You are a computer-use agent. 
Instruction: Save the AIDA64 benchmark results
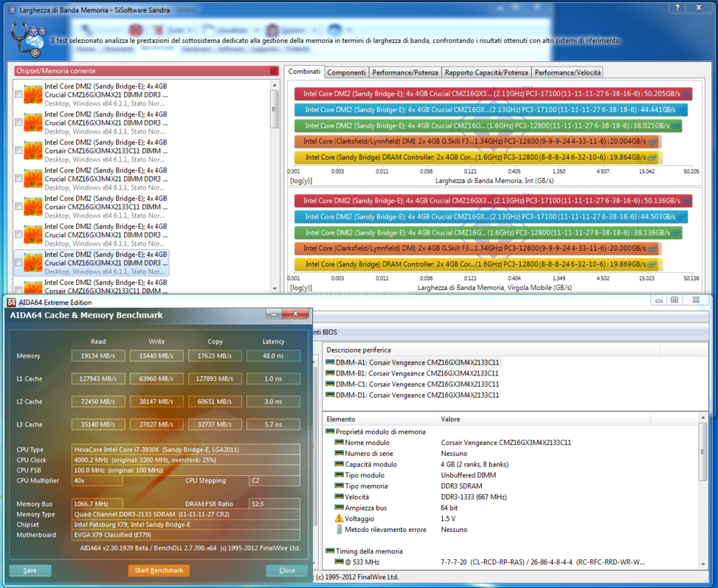click(30, 570)
